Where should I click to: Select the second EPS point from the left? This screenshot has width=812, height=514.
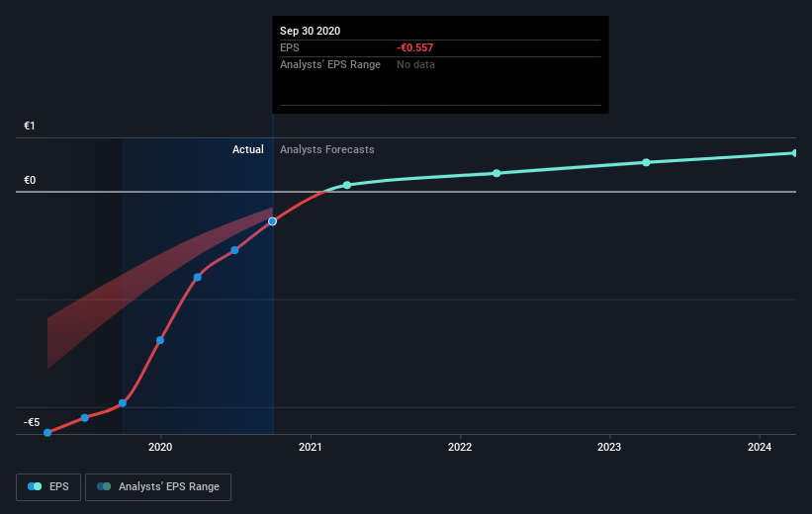[85, 418]
